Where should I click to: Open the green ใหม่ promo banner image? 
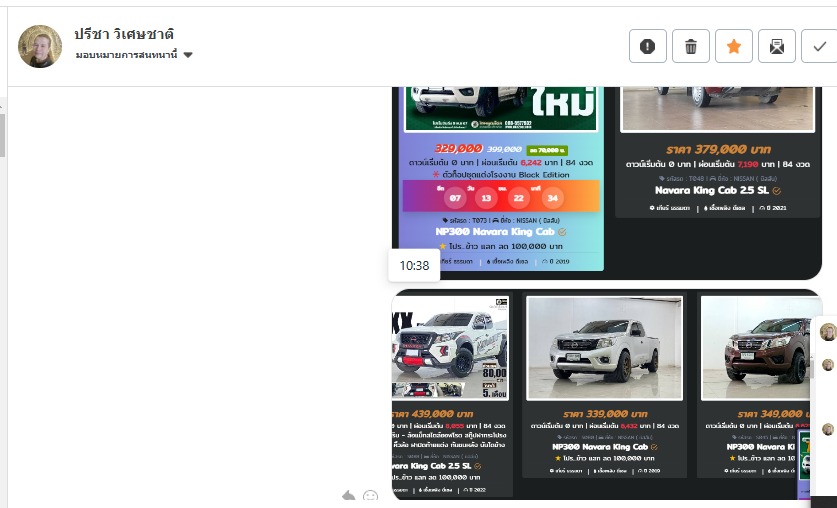point(501,109)
